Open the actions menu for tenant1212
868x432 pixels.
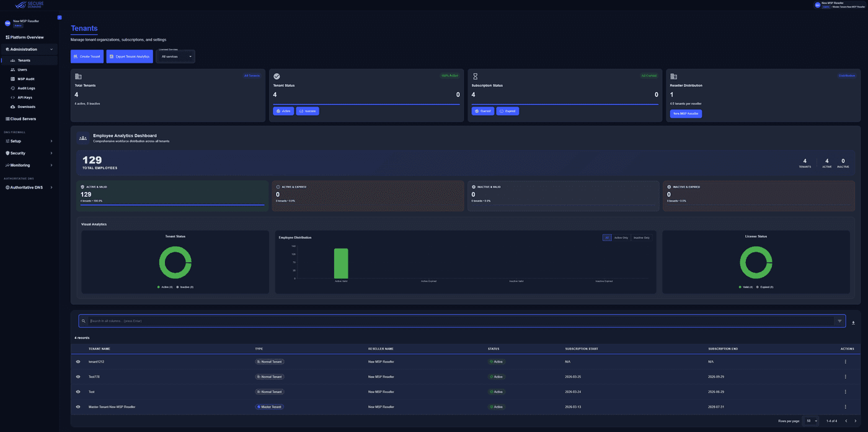[845, 361]
